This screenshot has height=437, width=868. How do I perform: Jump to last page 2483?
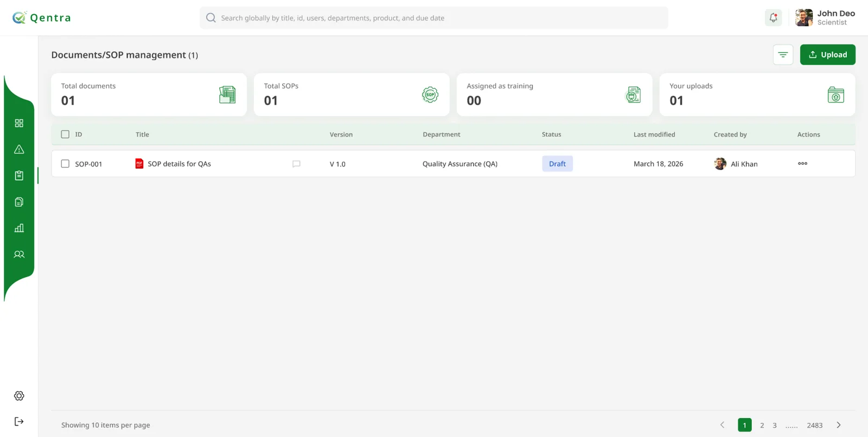pos(815,425)
